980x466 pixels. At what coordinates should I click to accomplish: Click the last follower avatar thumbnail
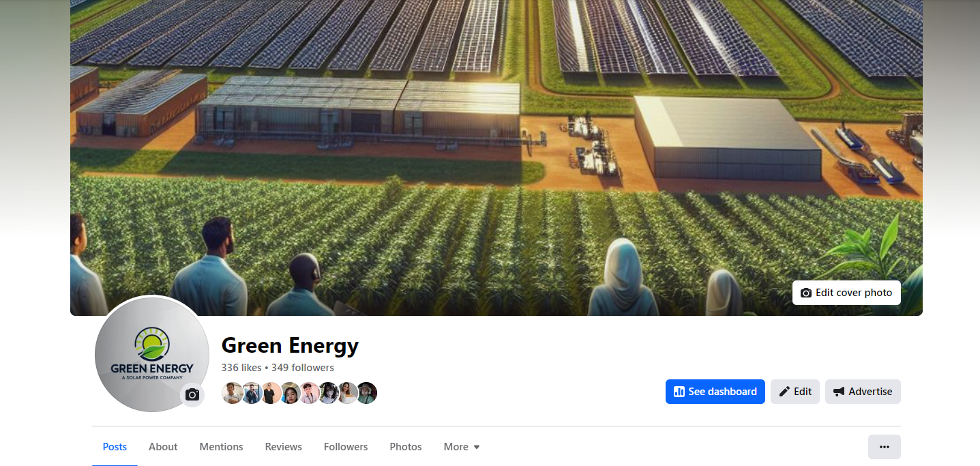pos(366,393)
